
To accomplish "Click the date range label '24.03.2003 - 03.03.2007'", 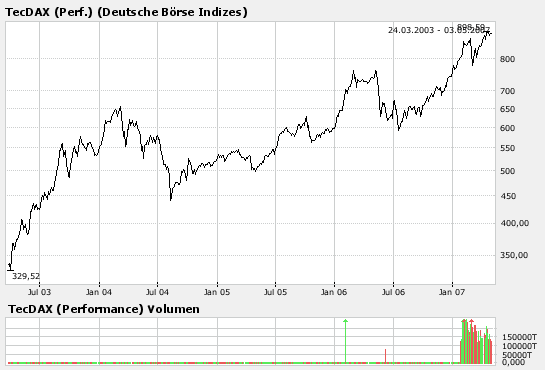I will [439, 30].
